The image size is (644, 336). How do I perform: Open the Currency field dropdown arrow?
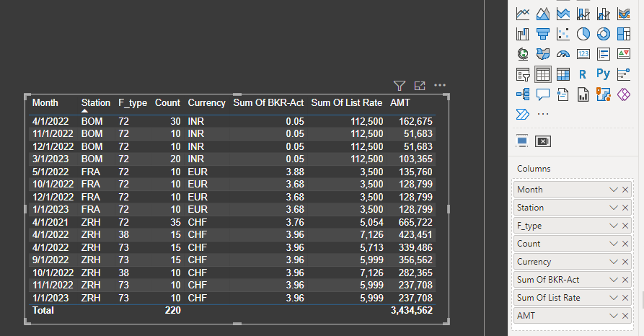[x=614, y=262]
